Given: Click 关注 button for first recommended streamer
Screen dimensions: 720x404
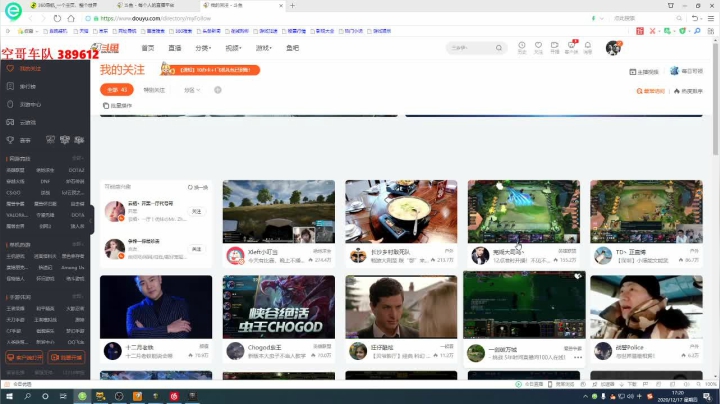Looking at the screenshot, I should [197, 211].
